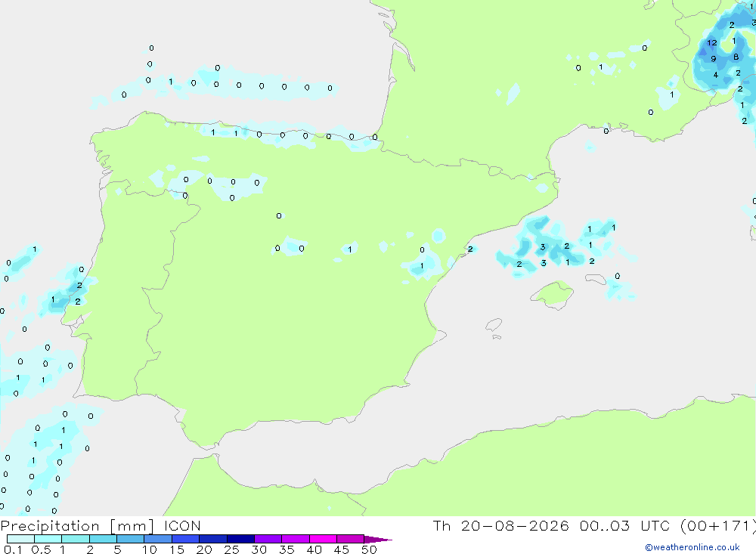The image size is (756, 554).
Task: Select the legend swatch between 5 and 10
Action: point(130,539)
